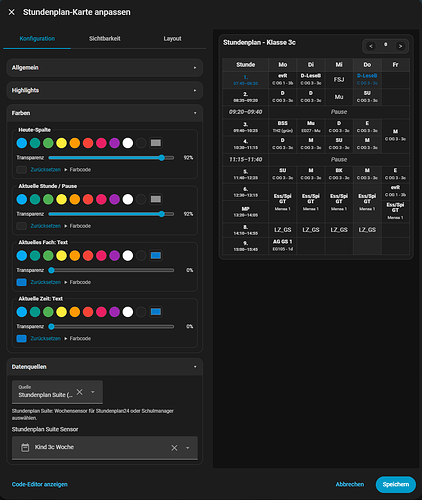Adjust Aktuelle Zeit: Text Transparenz slider
Viewport: 422px width, 500px height.
coord(111,327)
